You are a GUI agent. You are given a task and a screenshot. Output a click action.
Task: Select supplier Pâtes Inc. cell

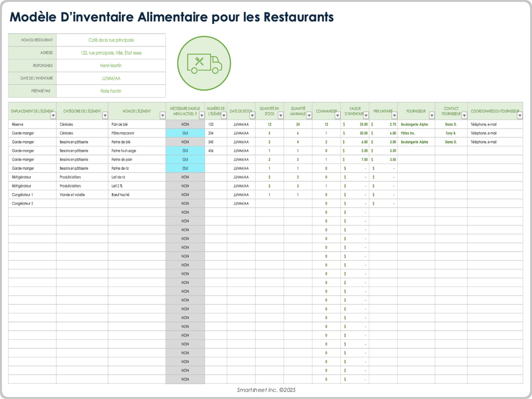416,133
